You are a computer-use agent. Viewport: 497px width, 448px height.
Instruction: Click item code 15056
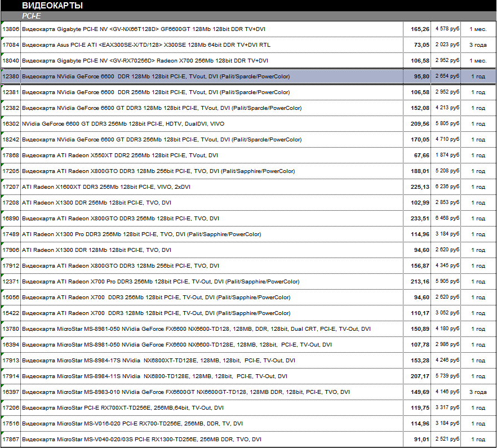[11, 298]
